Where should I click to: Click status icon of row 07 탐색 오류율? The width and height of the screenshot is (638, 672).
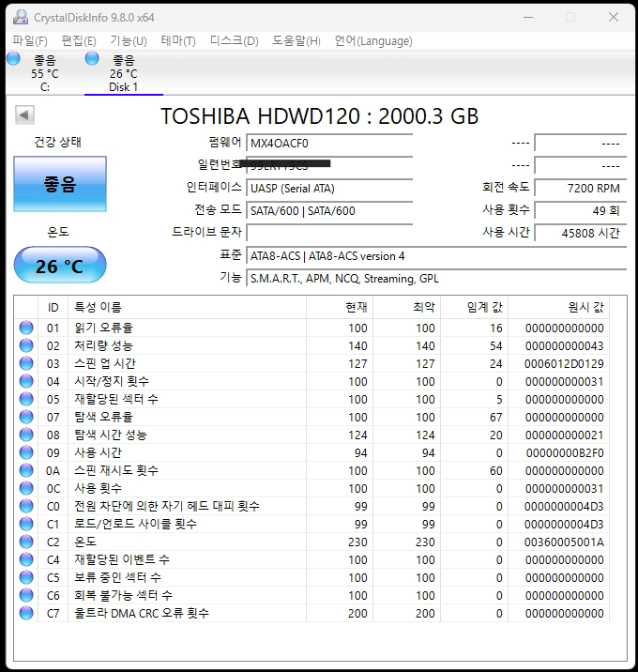(x=26, y=417)
